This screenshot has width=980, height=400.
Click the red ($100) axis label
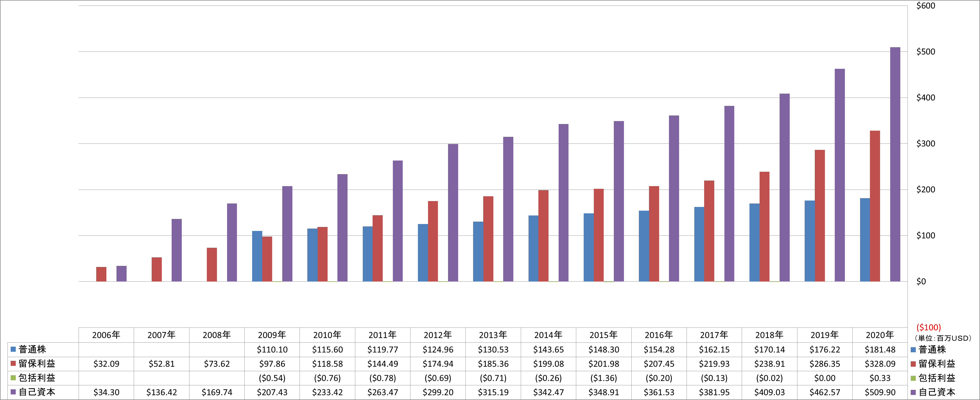pyautogui.click(x=928, y=327)
